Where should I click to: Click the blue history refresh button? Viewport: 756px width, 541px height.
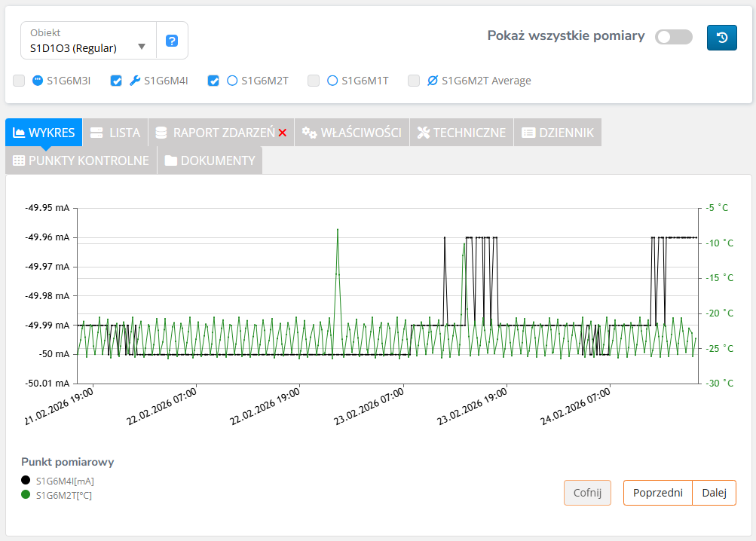pyautogui.click(x=721, y=38)
